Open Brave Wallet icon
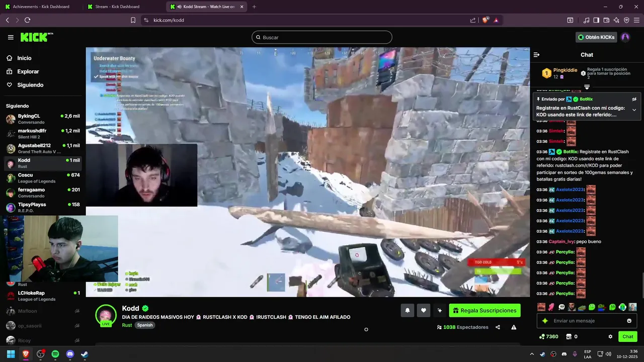Image resolution: width=644 pixels, height=362 pixels. tap(606, 20)
